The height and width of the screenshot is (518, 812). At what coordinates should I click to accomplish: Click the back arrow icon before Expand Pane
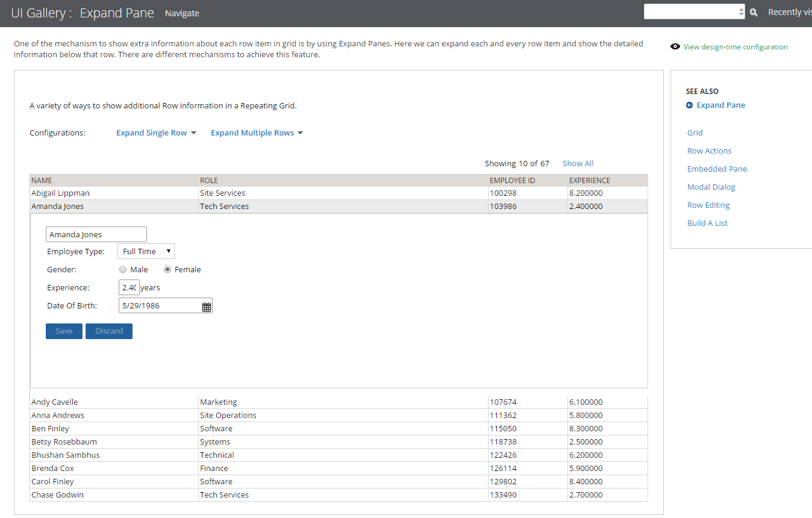pyautogui.click(x=689, y=105)
